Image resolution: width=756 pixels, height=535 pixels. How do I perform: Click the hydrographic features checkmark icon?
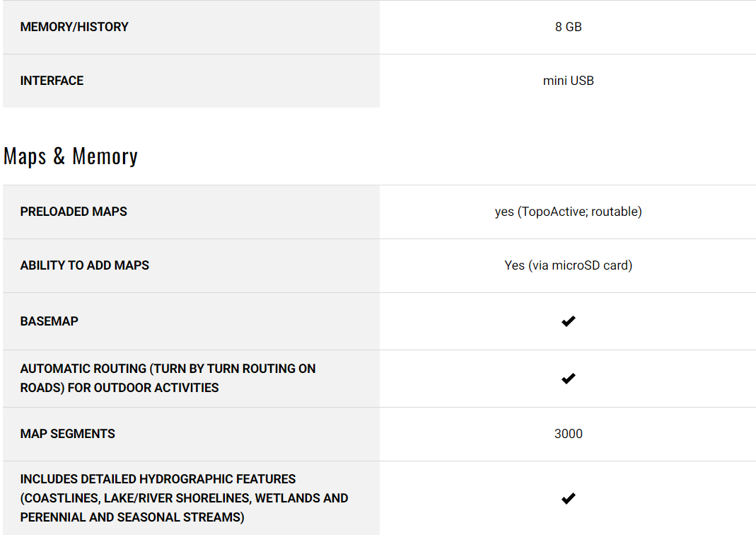[x=568, y=498]
